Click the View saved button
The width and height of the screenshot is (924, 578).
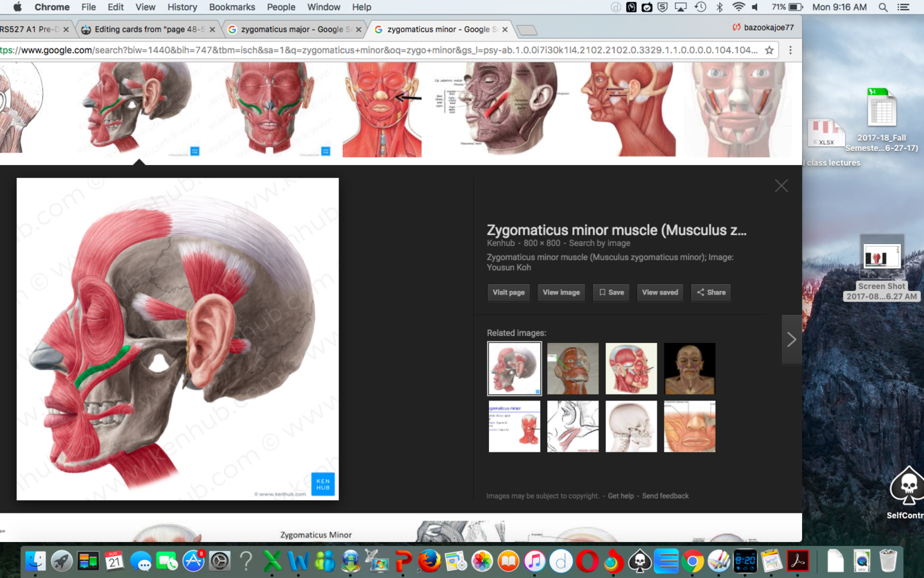pyautogui.click(x=660, y=292)
